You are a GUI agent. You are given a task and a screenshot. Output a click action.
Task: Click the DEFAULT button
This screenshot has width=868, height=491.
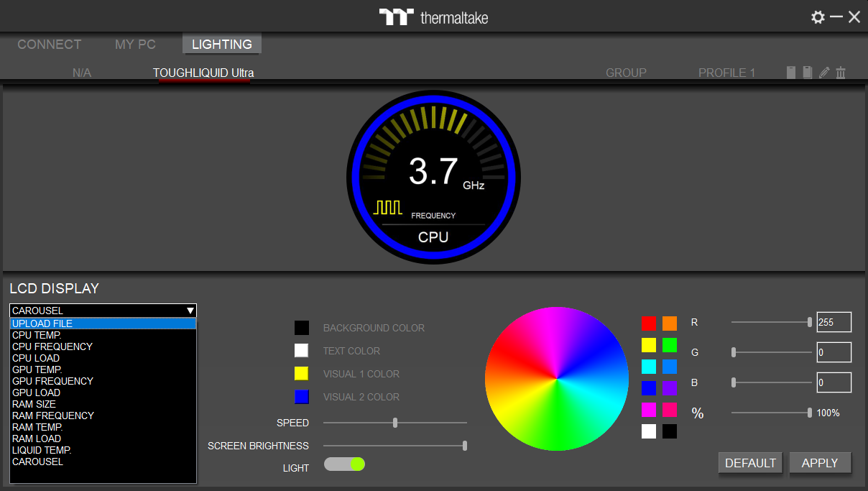click(x=750, y=463)
